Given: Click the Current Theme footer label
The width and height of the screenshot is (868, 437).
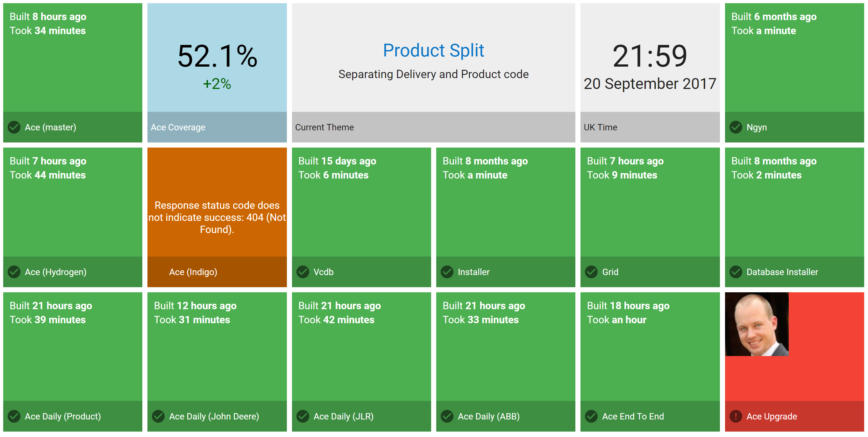Looking at the screenshot, I should pyautogui.click(x=324, y=127).
